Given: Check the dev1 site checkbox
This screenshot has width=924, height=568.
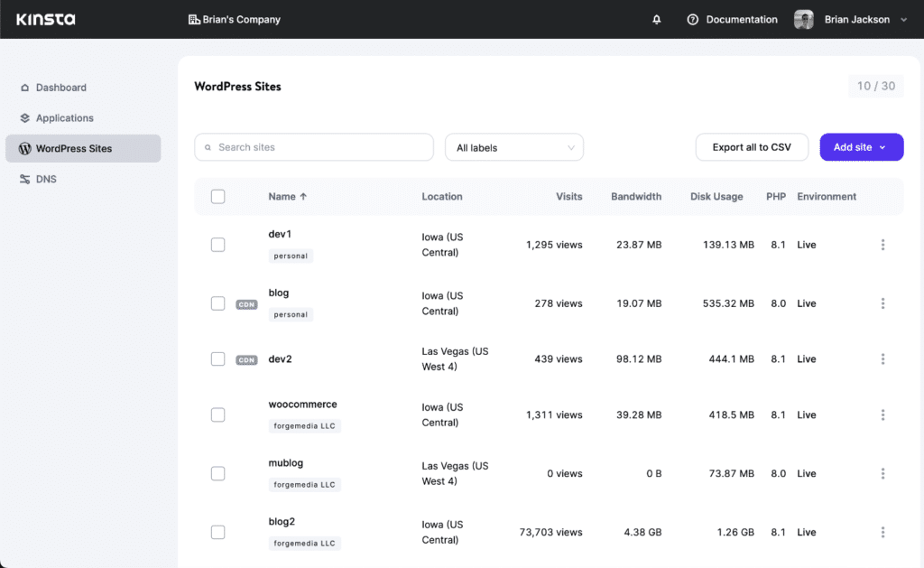Looking at the screenshot, I should [218, 245].
